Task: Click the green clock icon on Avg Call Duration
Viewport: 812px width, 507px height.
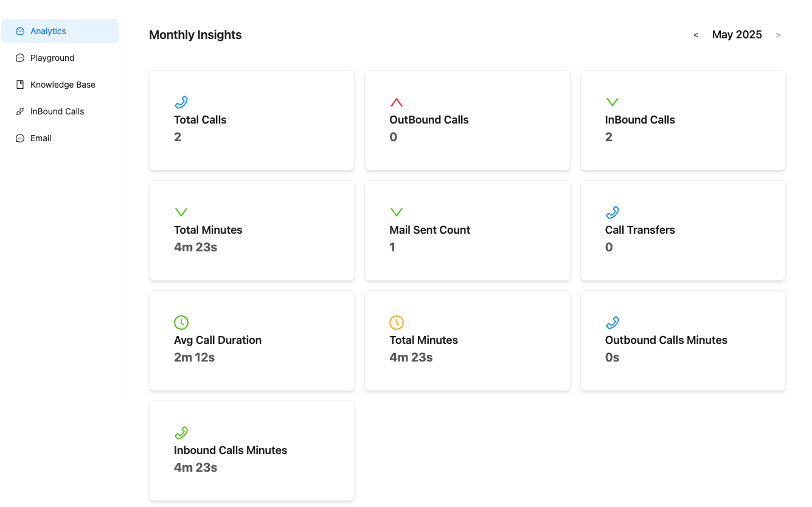Action: coord(181,322)
